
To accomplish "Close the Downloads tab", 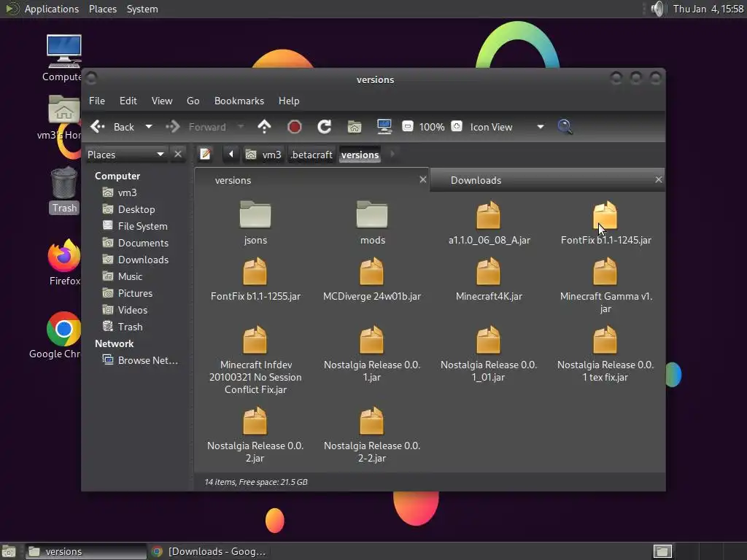I will click(659, 179).
